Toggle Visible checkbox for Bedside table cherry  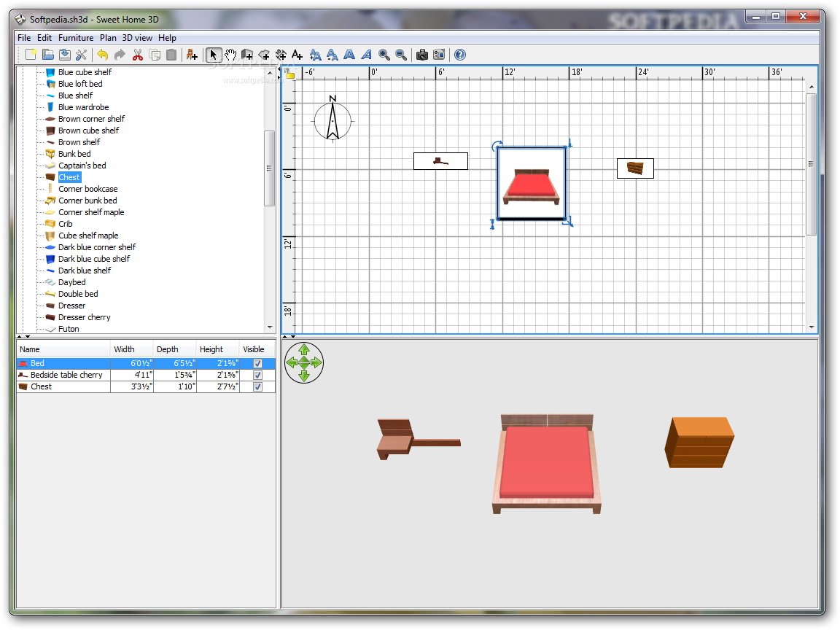tap(257, 375)
